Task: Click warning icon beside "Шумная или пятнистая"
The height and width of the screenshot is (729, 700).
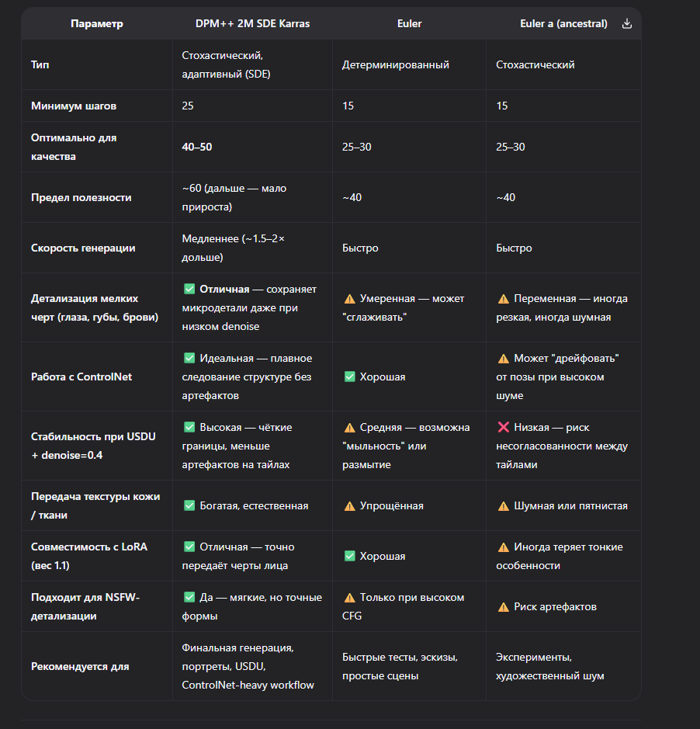Action: tap(503, 505)
